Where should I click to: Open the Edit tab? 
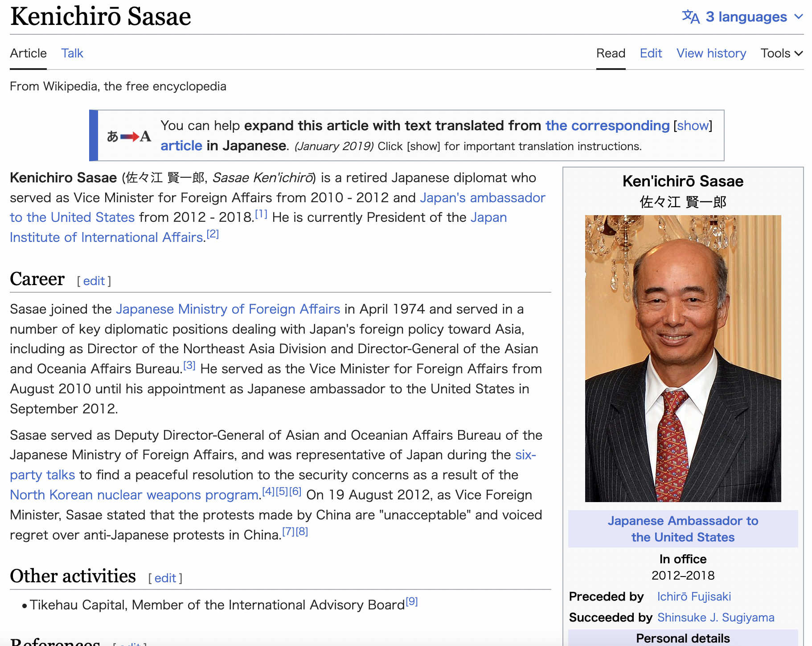(651, 53)
